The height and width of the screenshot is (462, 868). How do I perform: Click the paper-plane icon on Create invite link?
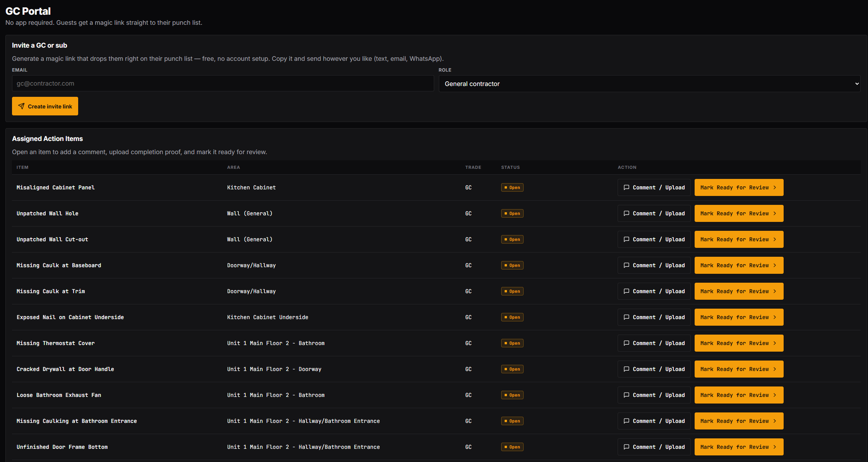coord(21,106)
